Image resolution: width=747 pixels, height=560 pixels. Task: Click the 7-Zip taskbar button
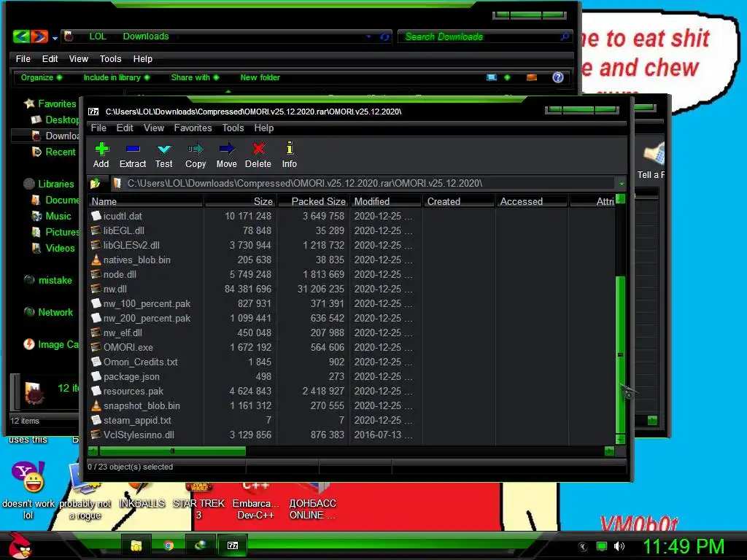[x=233, y=545]
